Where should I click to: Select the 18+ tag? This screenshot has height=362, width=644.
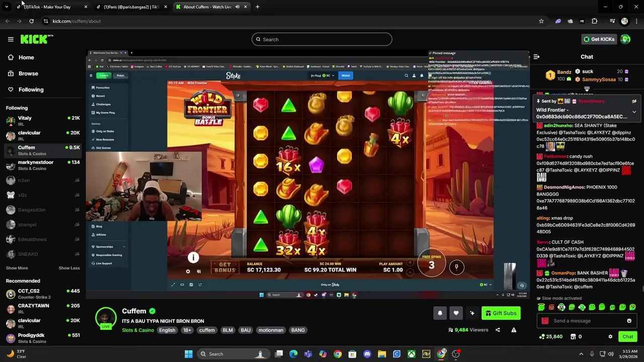point(187,330)
